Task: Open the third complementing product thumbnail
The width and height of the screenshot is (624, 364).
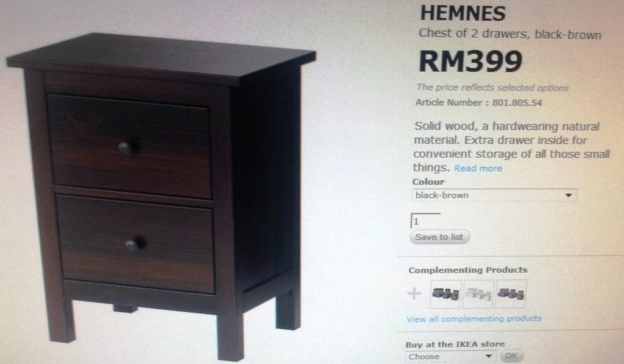Action: [511, 294]
